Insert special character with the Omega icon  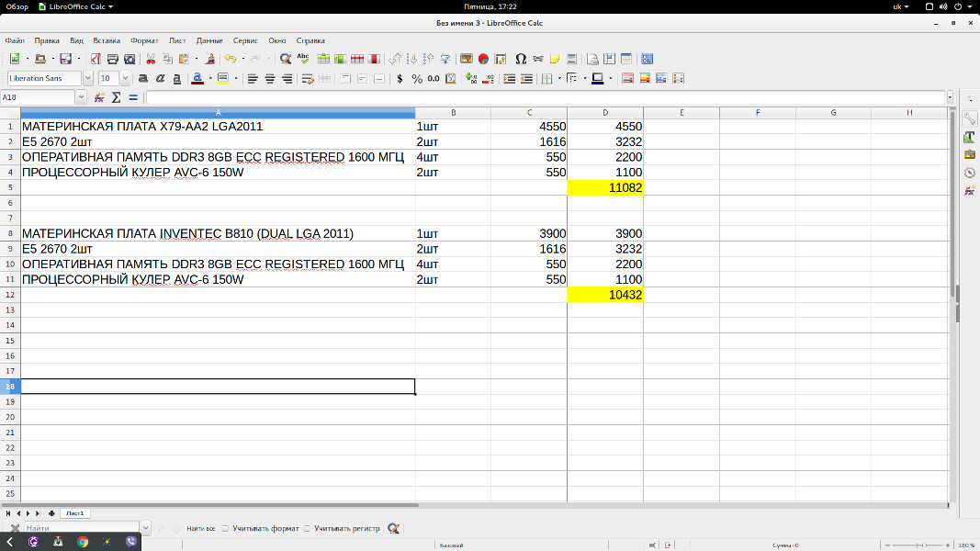[521, 59]
